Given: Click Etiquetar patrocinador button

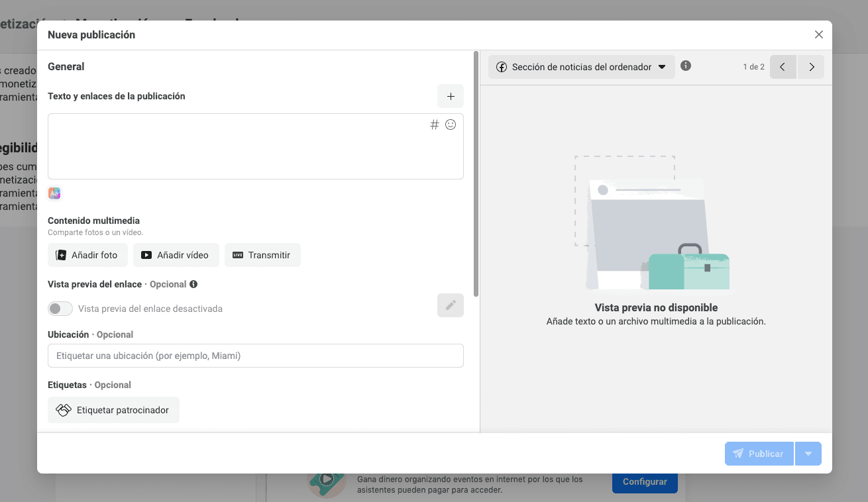Looking at the screenshot, I should 113,410.
